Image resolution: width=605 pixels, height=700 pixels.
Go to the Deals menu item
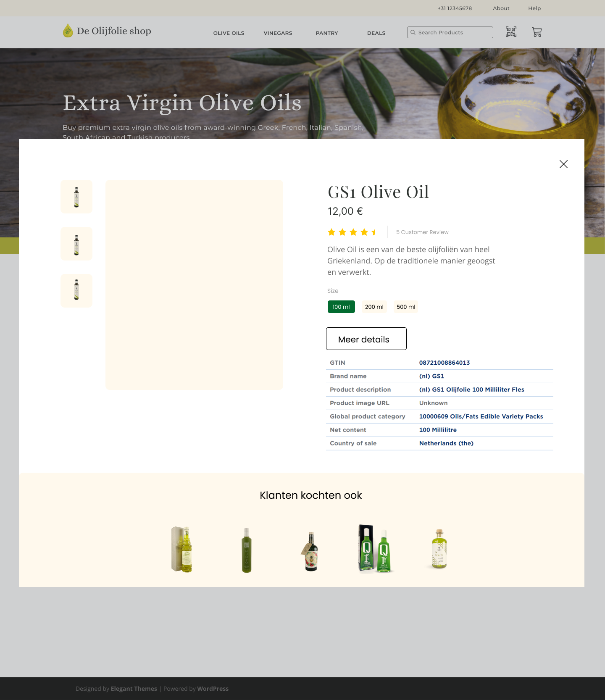[x=376, y=33]
